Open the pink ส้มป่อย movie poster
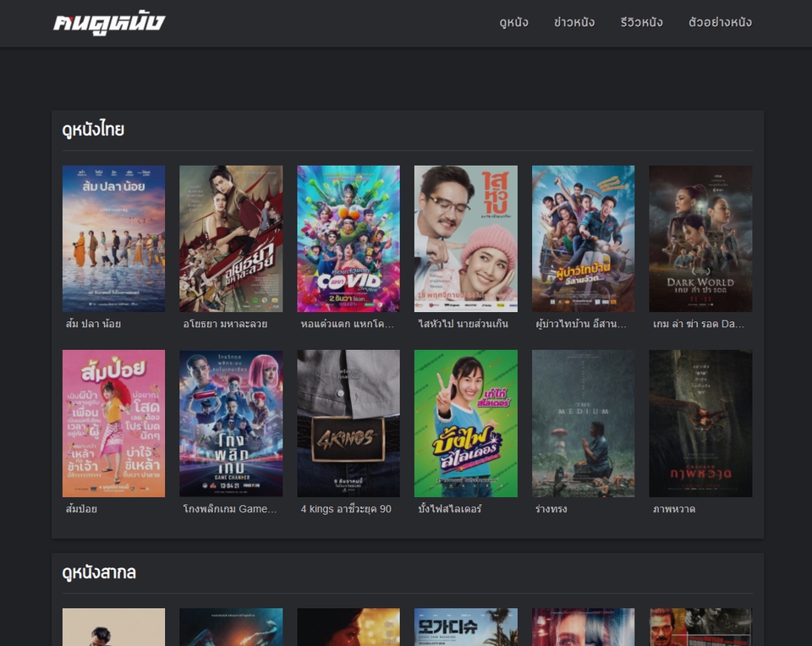 point(114,424)
